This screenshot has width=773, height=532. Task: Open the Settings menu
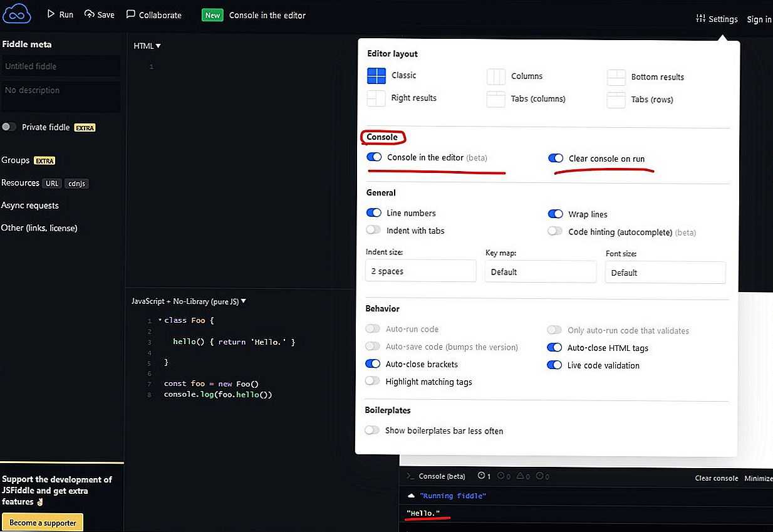point(717,19)
